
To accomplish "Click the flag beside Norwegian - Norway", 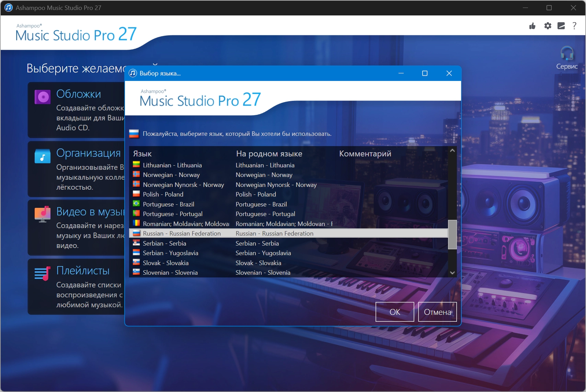I will click(136, 174).
